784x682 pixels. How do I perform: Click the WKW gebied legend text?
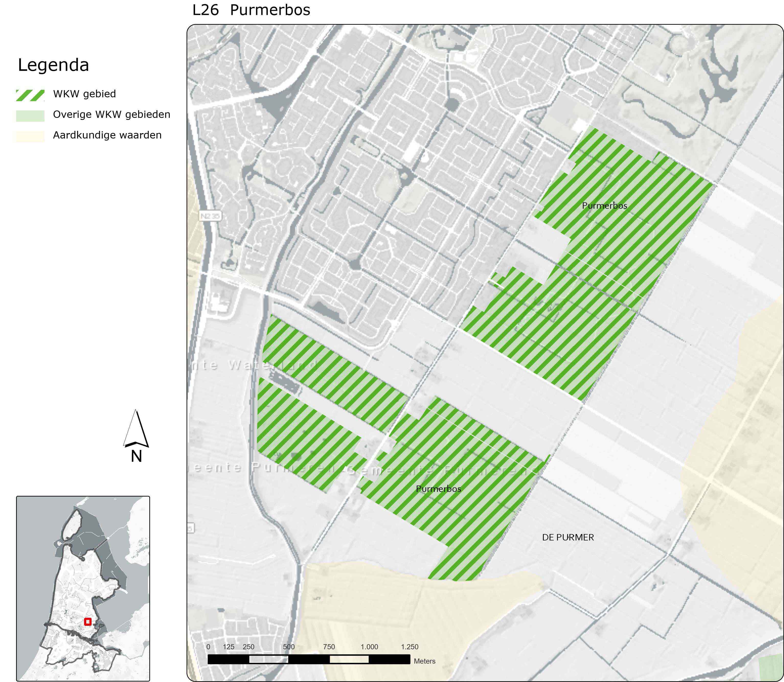click(84, 94)
